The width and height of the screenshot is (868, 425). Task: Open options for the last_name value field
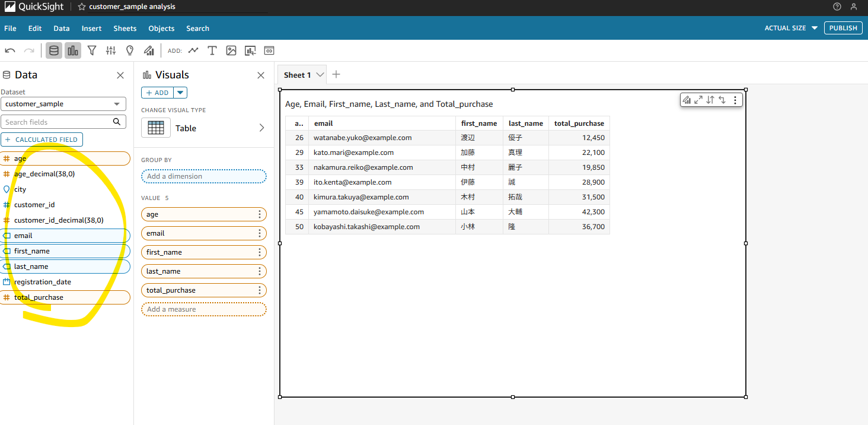click(260, 271)
